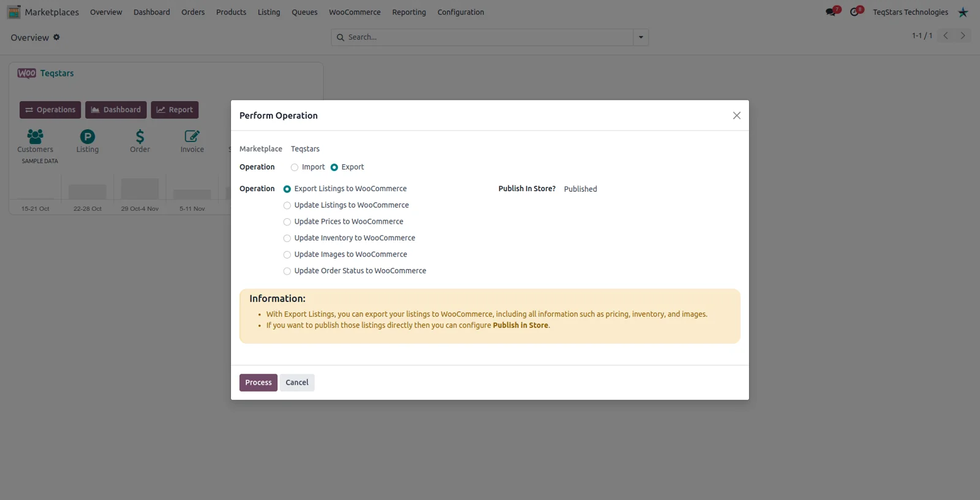Open the Configuration menu
This screenshot has width=980, height=500.
click(x=461, y=12)
